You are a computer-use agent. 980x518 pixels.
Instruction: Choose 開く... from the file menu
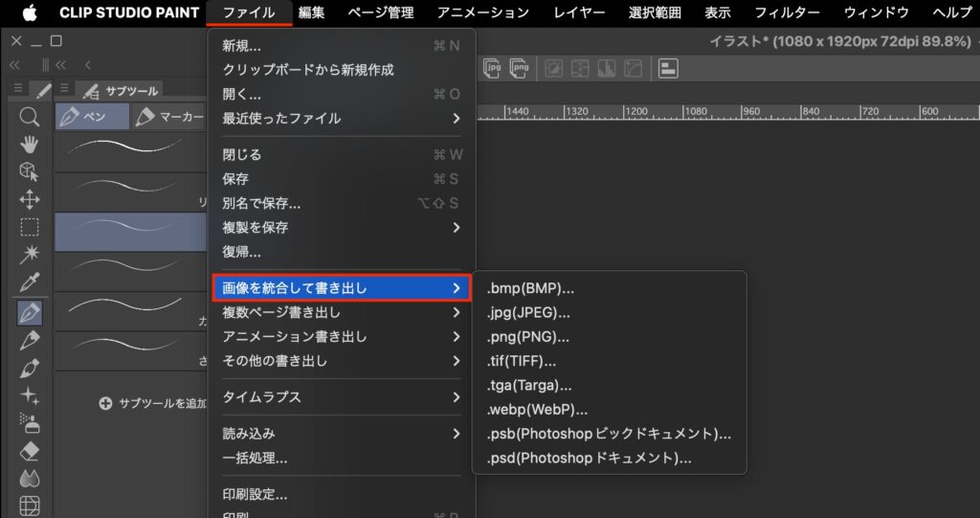[342, 95]
